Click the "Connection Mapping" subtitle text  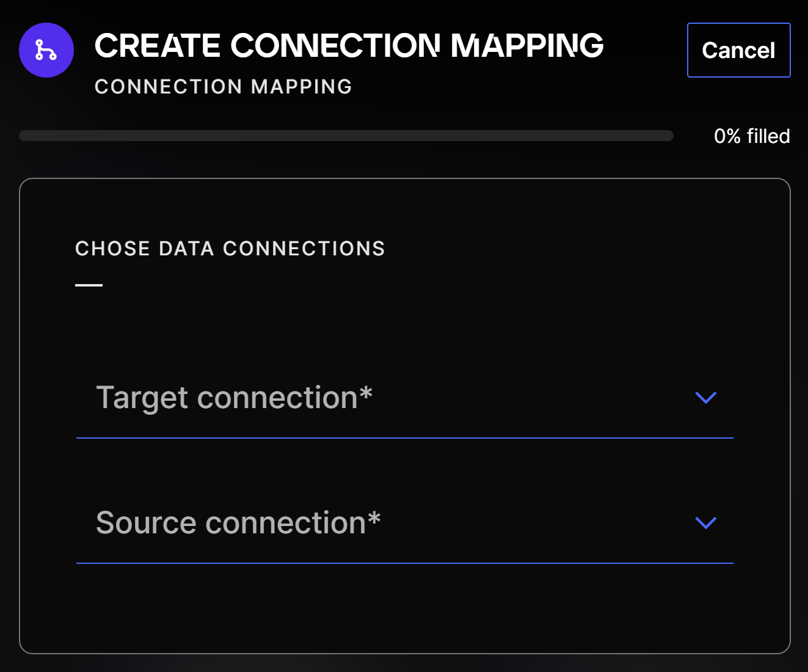[223, 87]
